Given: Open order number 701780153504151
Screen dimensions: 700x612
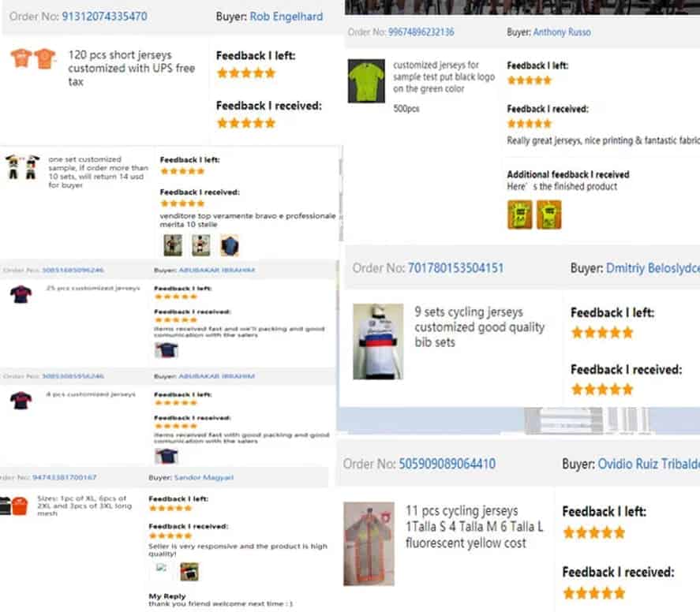Looking at the screenshot, I should click(456, 268).
